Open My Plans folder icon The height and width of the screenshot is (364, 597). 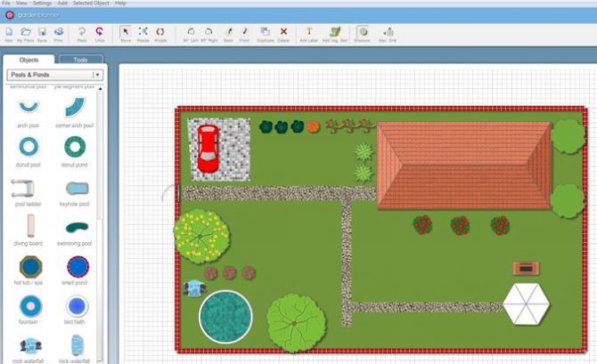click(x=25, y=33)
